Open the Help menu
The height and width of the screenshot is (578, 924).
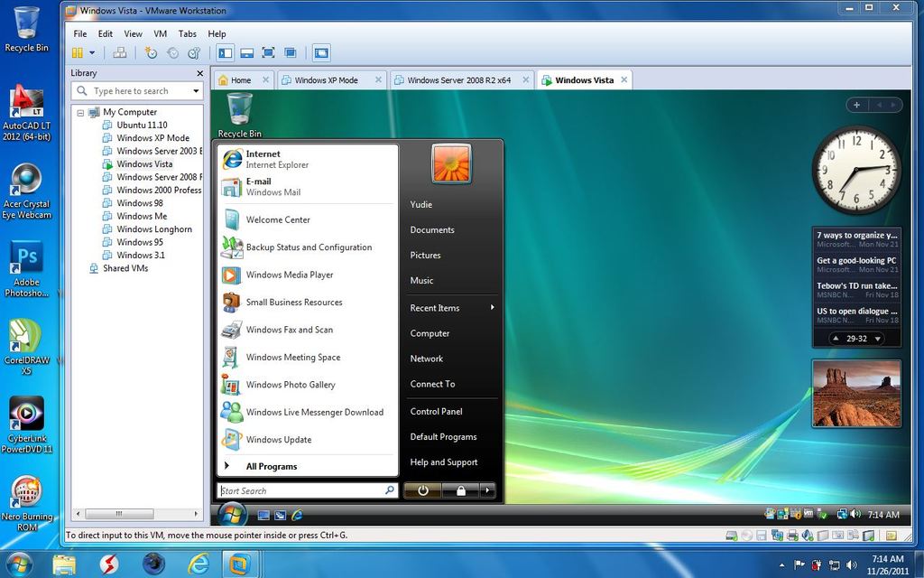[217, 33]
